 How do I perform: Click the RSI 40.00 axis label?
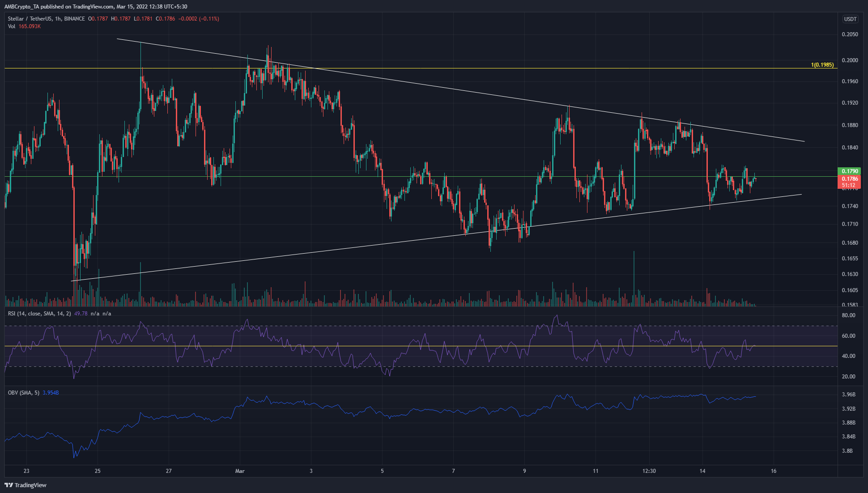point(848,356)
